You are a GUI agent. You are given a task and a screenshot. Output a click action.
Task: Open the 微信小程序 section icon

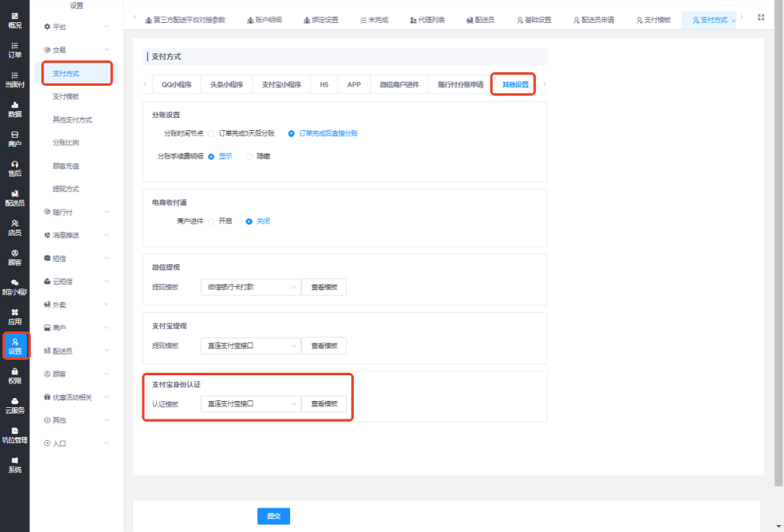coord(15,287)
